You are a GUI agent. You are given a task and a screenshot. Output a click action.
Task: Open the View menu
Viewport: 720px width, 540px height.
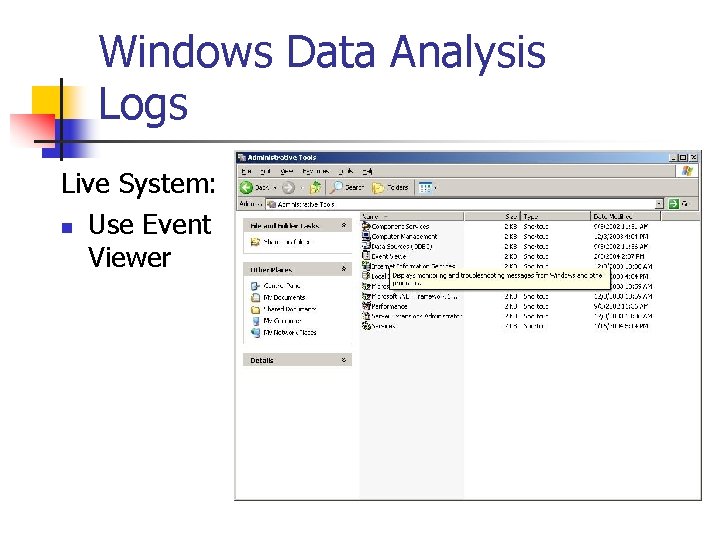(x=287, y=171)
